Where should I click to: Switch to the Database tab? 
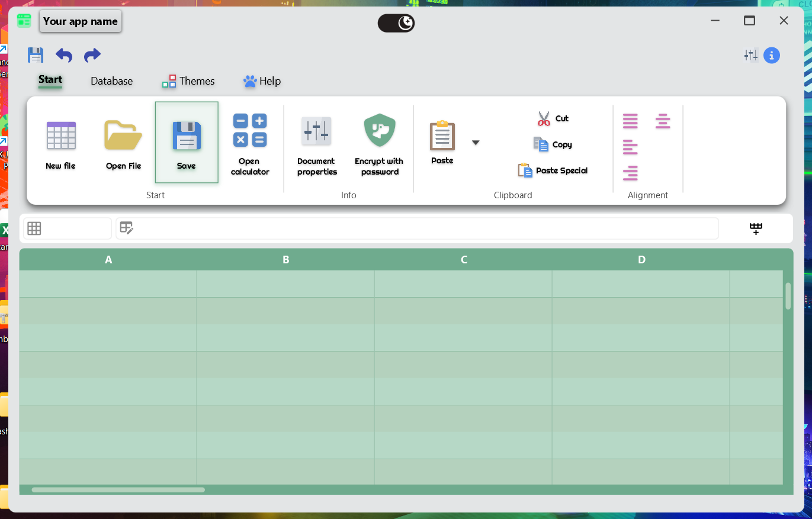(x=112, y=81)
